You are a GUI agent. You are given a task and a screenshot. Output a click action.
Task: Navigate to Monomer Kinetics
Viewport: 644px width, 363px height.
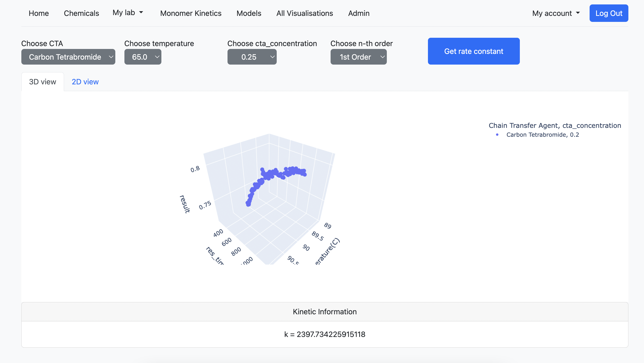pos(191,13)
